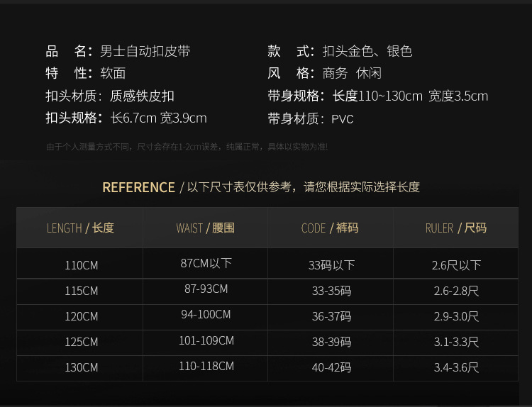Click the RULER / 尺码 column header
The image size is (532, 407).
tap(456, 228)
